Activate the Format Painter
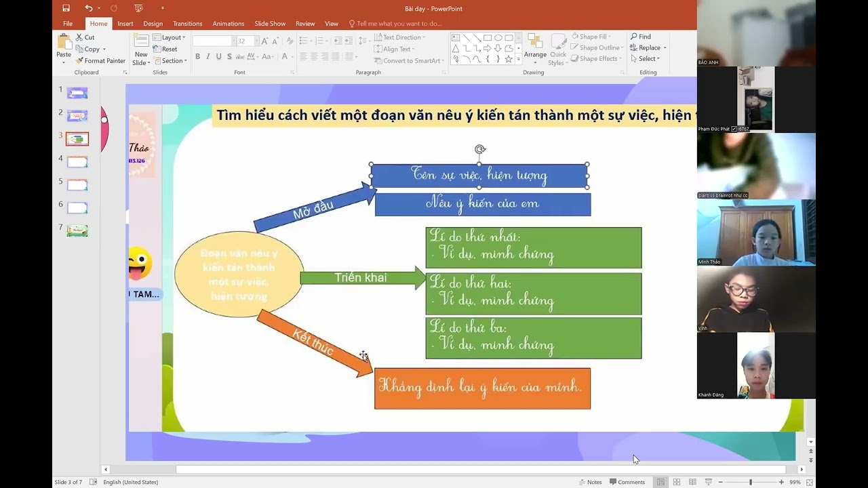The height and width of the screenshot is (488, 868). (100, 60)
